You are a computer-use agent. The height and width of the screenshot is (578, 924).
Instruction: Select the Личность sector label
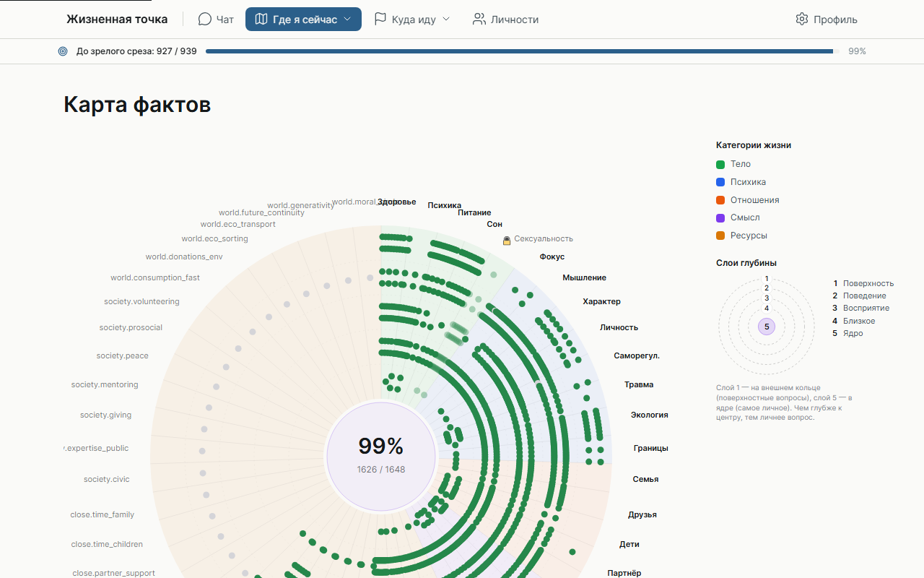click(x=619, y=327)
